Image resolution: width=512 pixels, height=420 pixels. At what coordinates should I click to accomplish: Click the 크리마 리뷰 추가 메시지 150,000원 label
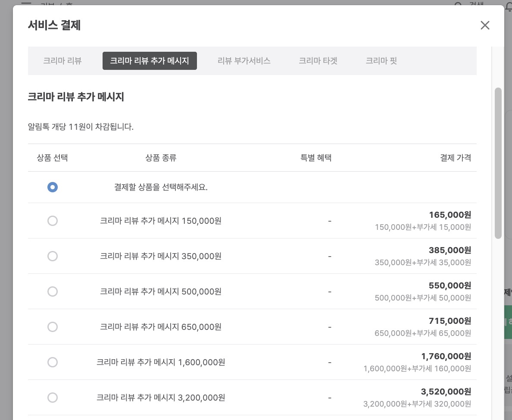(x=161, y=221)
